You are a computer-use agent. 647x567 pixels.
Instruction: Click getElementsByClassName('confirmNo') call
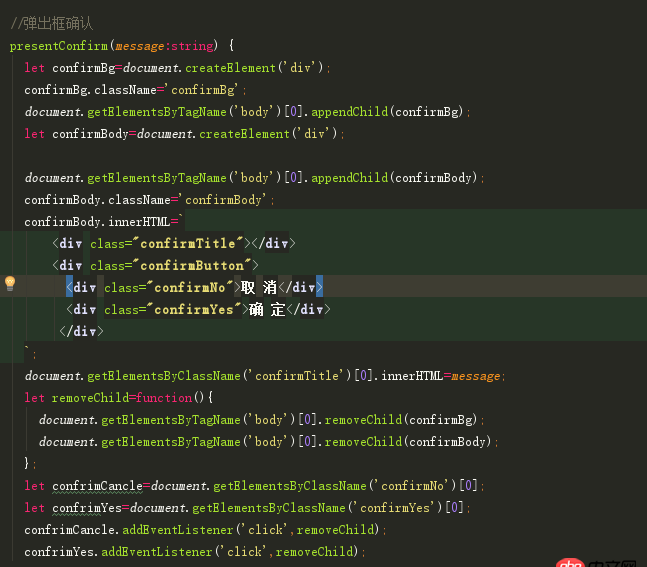pos(335,486)
